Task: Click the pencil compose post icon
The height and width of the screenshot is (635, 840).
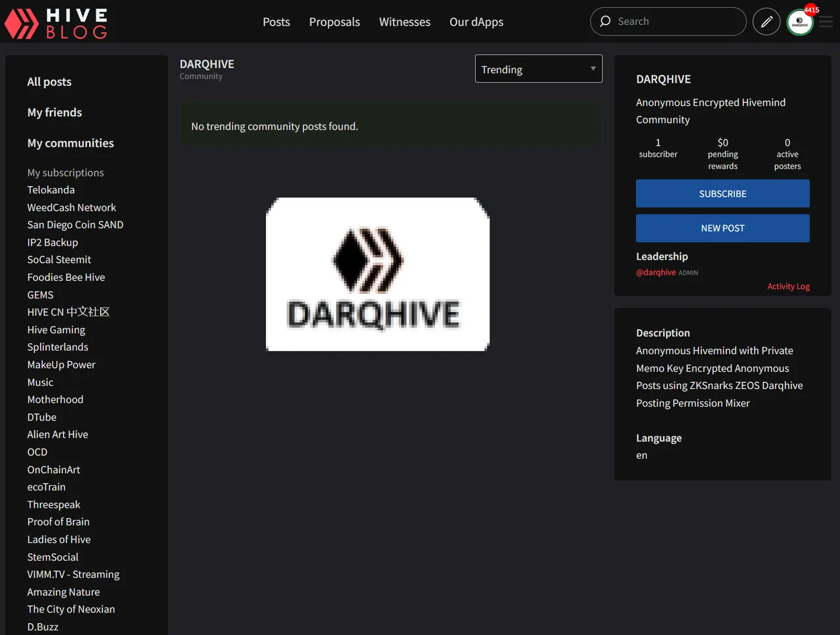Action: coord(766,22)
